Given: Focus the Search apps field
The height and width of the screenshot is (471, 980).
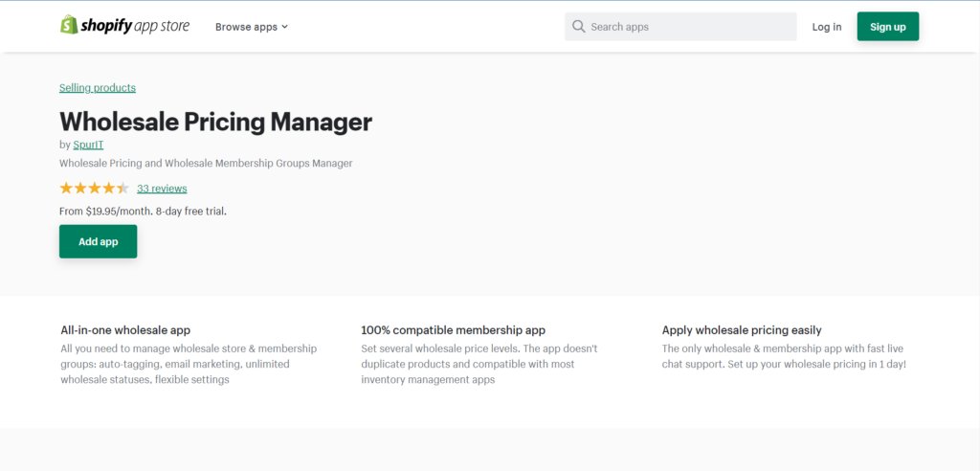Looking at the screenshot, I should 680,27.
